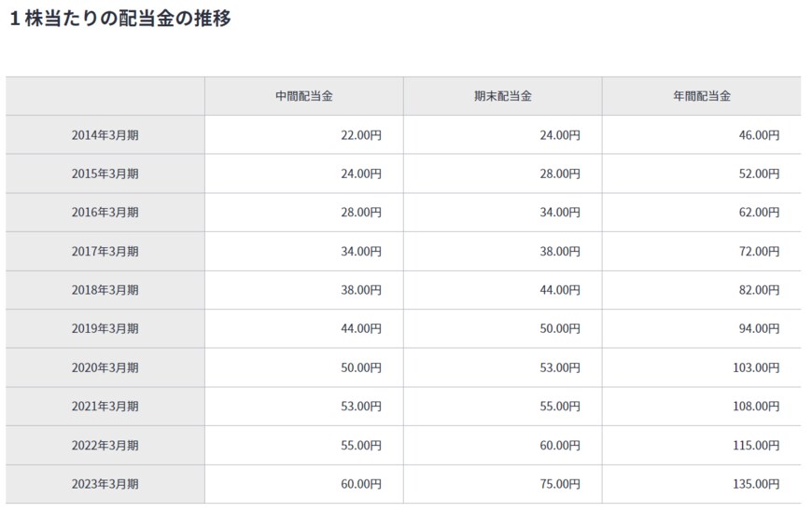The height and width of the screenshot is (512, 812).
Task: Click the 135.00円 annual dividend cell
Action: click(x=756, y=484)
